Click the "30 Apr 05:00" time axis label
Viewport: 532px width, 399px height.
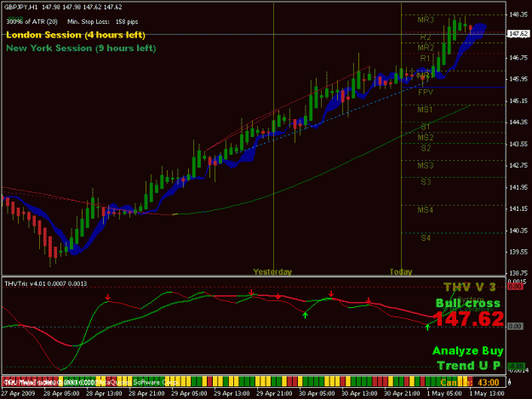tap(317, 393)
